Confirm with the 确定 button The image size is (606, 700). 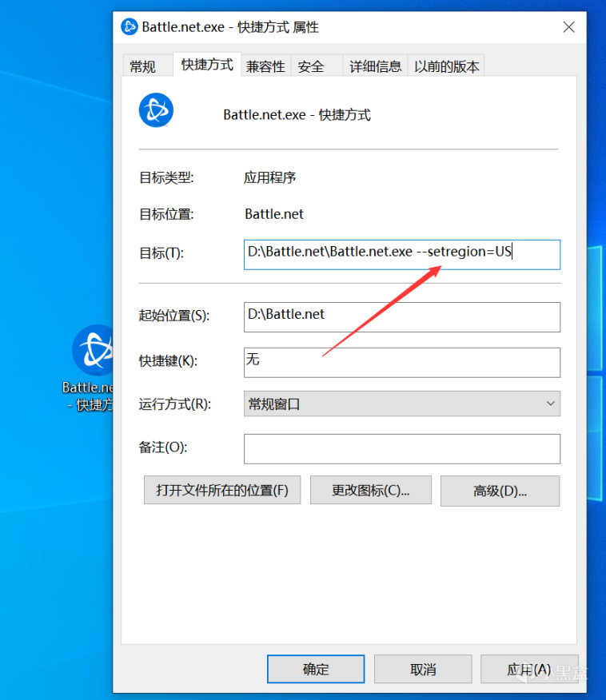click(x=316, y=669)
